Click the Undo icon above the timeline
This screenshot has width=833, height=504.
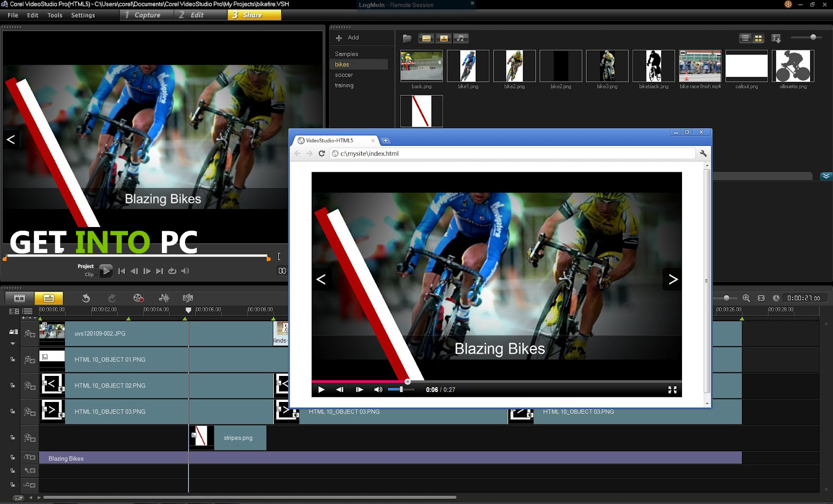click(86, 298)
